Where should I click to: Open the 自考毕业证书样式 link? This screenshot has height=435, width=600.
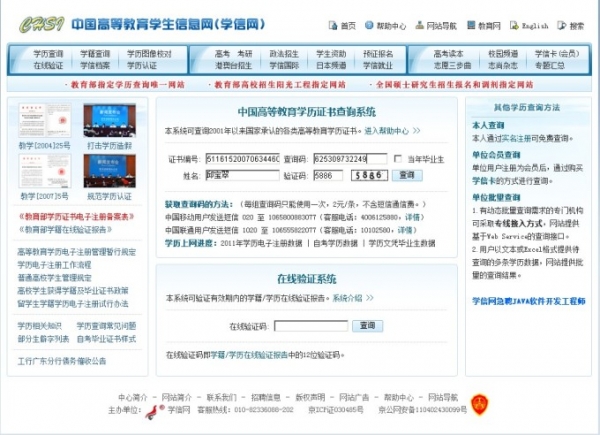106,339
